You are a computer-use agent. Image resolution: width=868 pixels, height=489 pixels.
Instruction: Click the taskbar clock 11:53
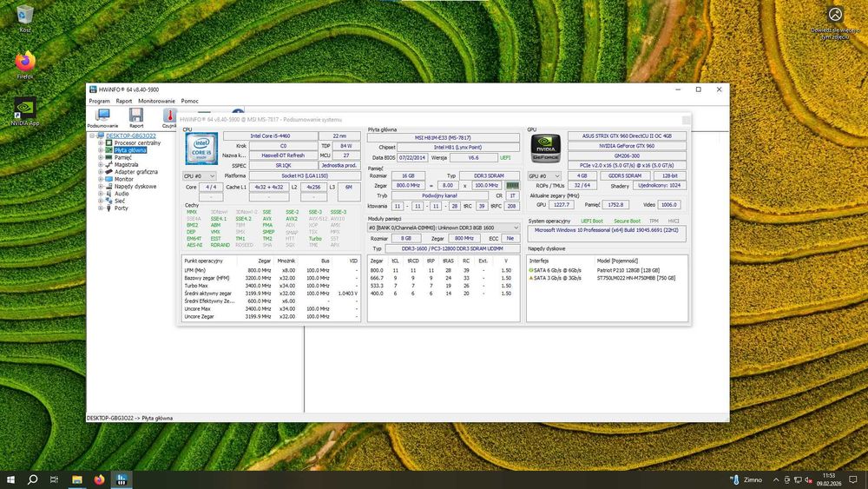click(x=829, y=479)
